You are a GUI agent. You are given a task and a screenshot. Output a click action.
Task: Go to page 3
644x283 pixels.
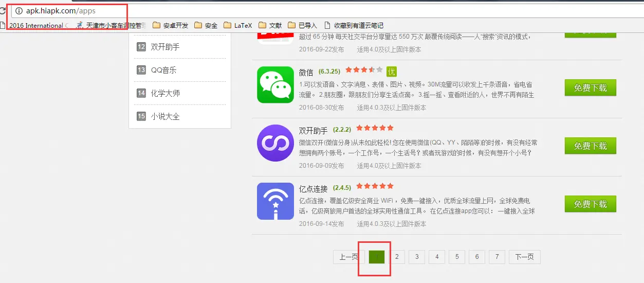click(417, 257)
